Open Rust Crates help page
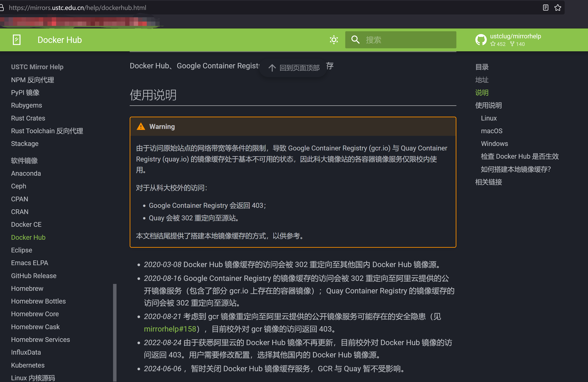Image resolution: width=588 pixels, height=382 pixels. pyautogui.click(x=28, y=118)
